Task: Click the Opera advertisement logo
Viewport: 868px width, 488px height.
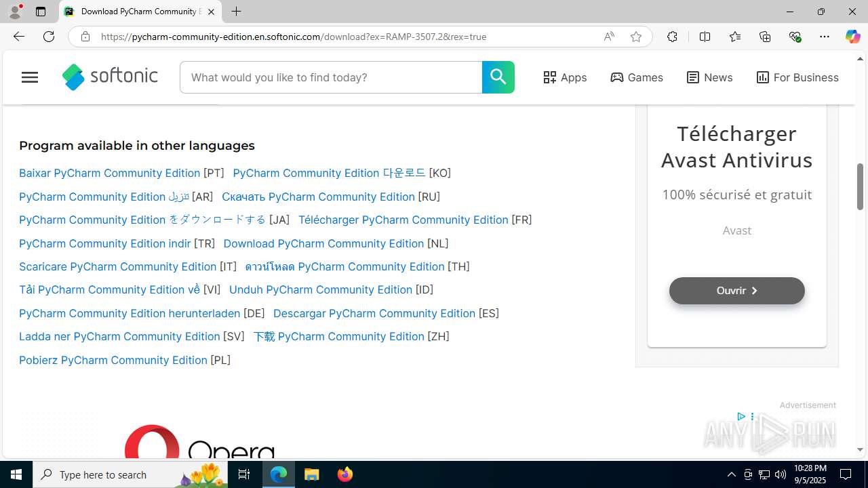Action: pos(200,441)
